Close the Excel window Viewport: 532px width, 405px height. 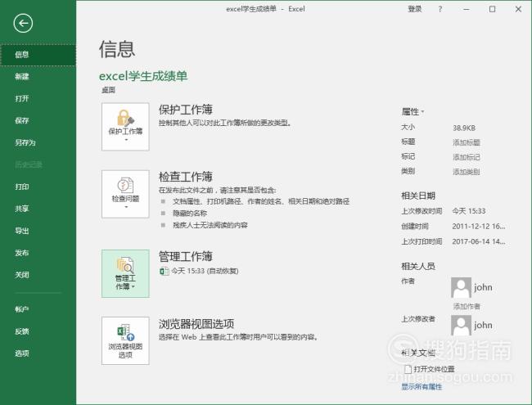click(518, 9)
